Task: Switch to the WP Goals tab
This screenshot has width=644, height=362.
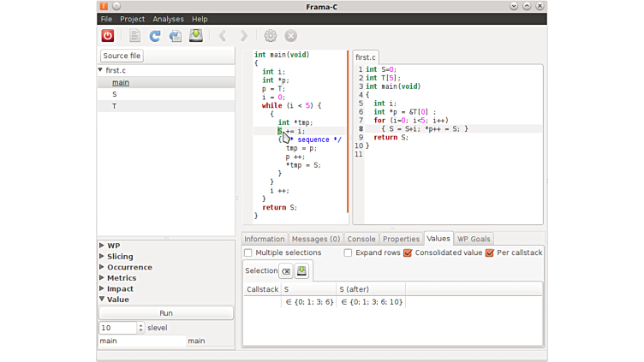Action: [x=474, y=239]
